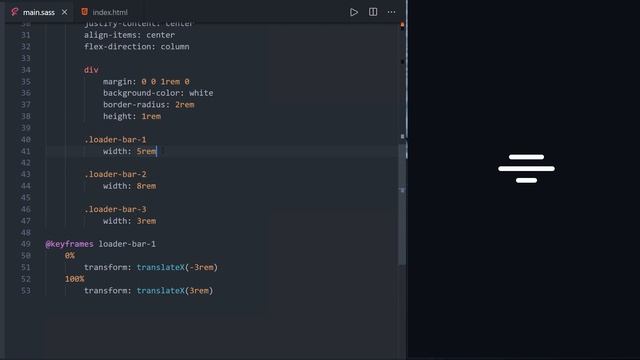This screenshot has width=640, height=360.
Task: Open the index.html tab
Action: (110, 12)
